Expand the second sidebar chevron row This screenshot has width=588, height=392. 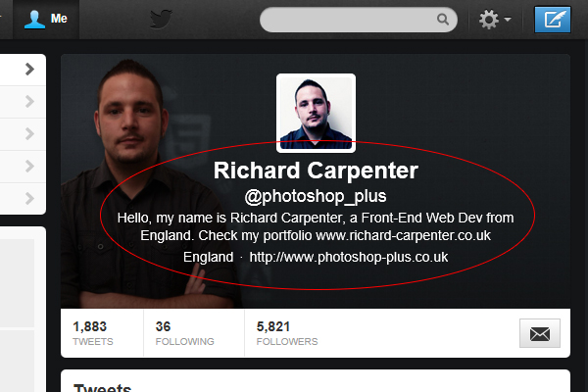pos(23,102)
